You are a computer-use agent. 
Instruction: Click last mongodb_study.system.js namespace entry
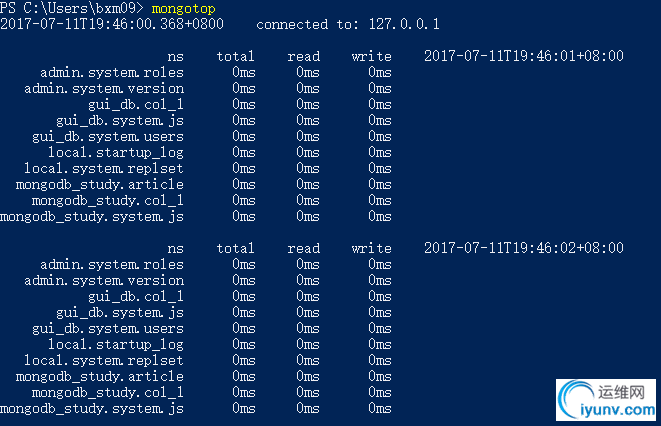92,409
